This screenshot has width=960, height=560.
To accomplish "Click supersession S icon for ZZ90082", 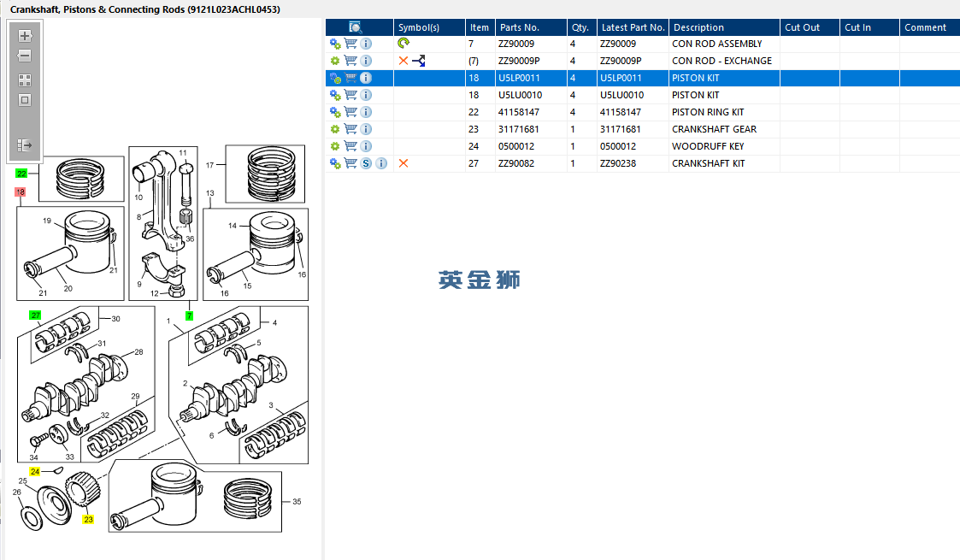I will [x=366, y=163].
